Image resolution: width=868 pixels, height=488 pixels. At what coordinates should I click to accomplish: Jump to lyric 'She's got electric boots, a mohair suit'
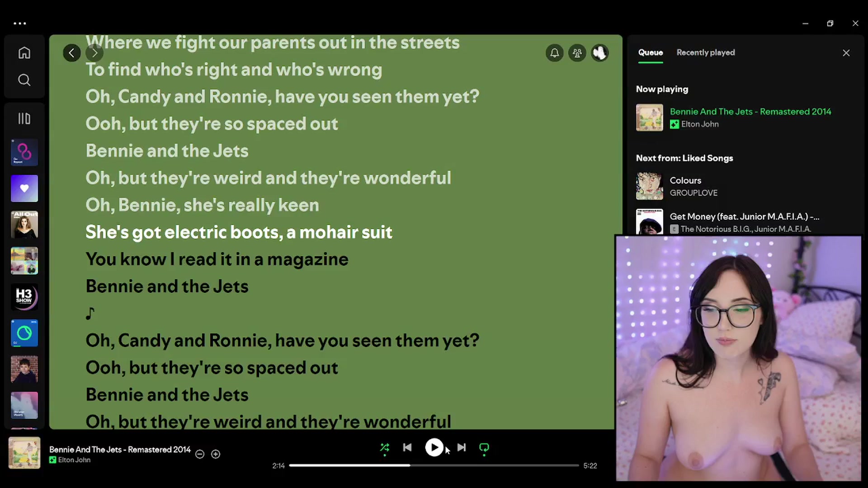tap(239, 232)
